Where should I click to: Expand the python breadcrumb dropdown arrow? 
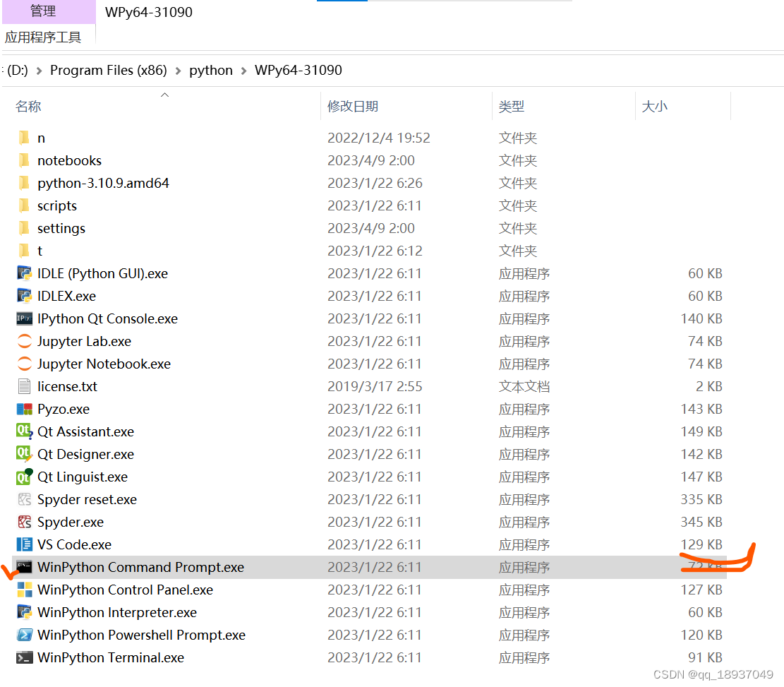click(x=243, y=70)
